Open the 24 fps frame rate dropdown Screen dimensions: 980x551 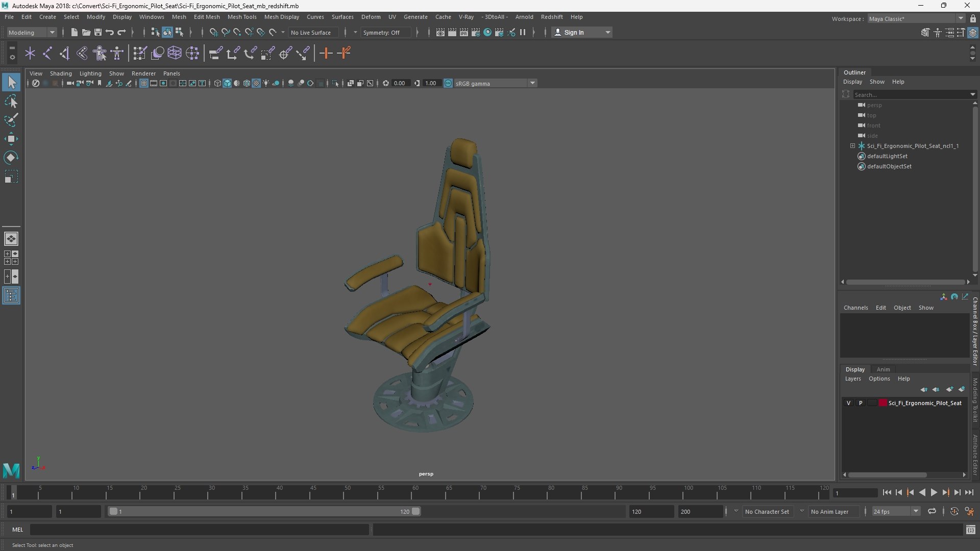pos(896,511)
